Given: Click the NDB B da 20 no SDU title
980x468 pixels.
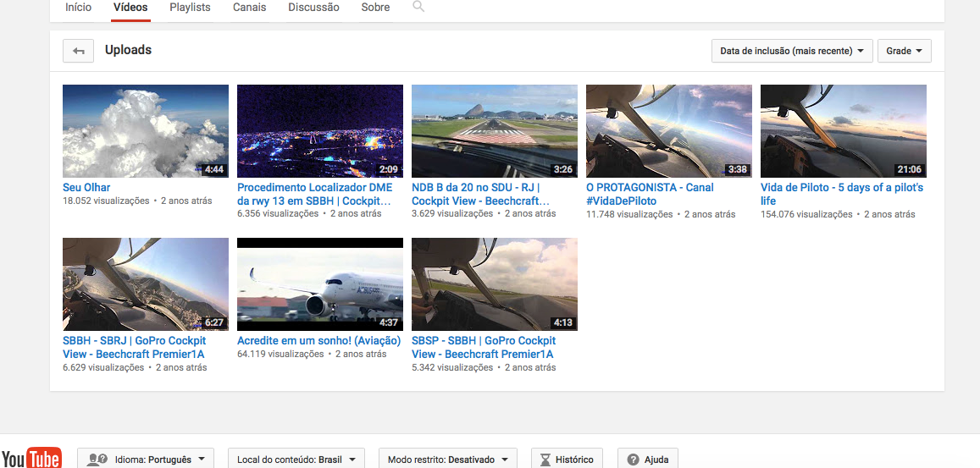Looking at the screenshot, I should (x=480, y=194).
